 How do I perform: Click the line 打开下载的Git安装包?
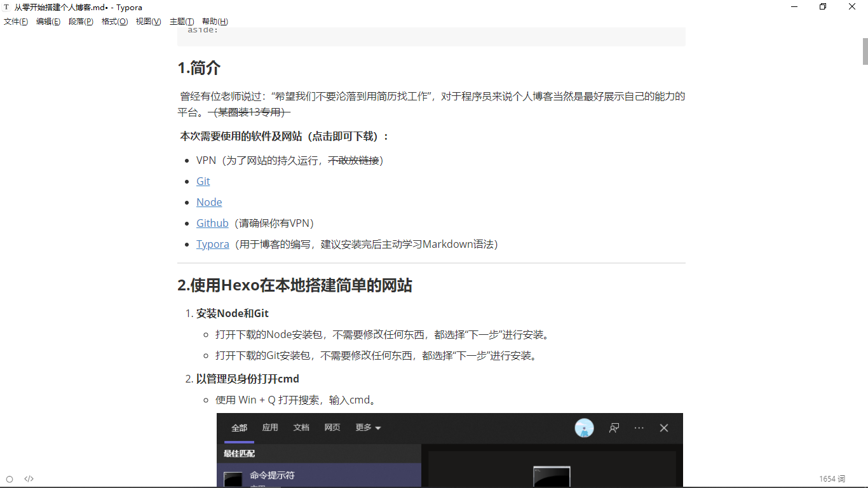[377, 355]
